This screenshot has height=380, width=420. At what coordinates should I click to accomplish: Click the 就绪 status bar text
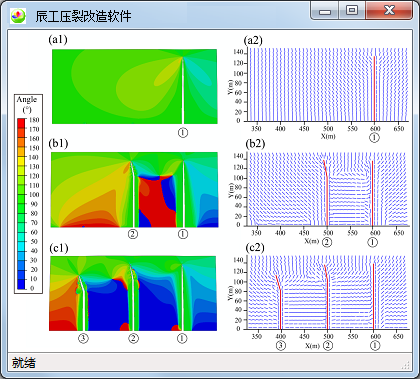point(24,363)
